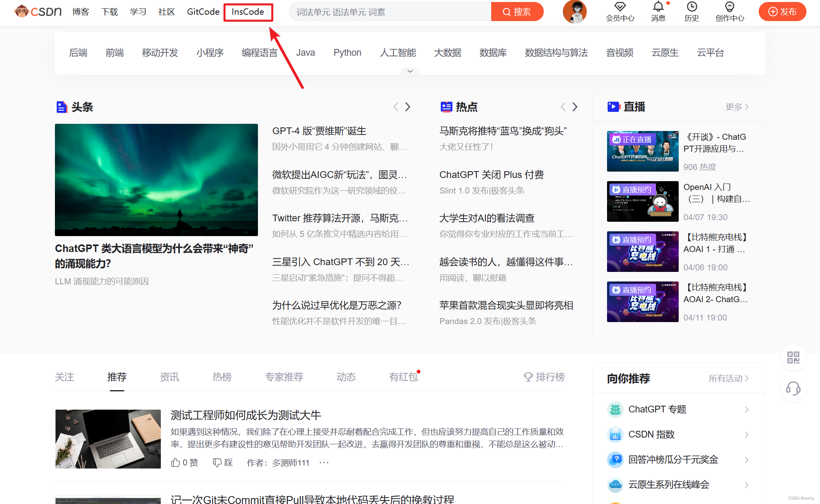This screenshot has width=820, height=504.
Task: Open GPT-4 版"贾维斯"诞生 headline
Action: (x=319, y=131)
